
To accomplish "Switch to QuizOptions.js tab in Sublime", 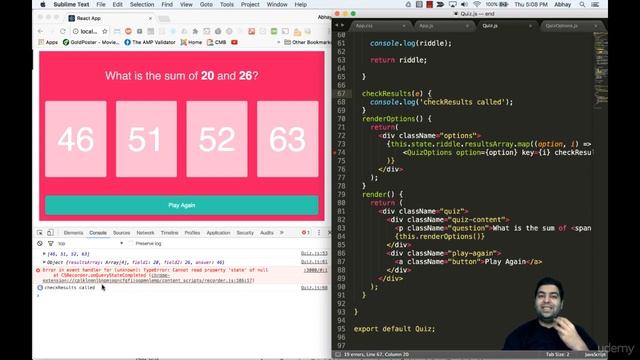I will pos(562,26).
